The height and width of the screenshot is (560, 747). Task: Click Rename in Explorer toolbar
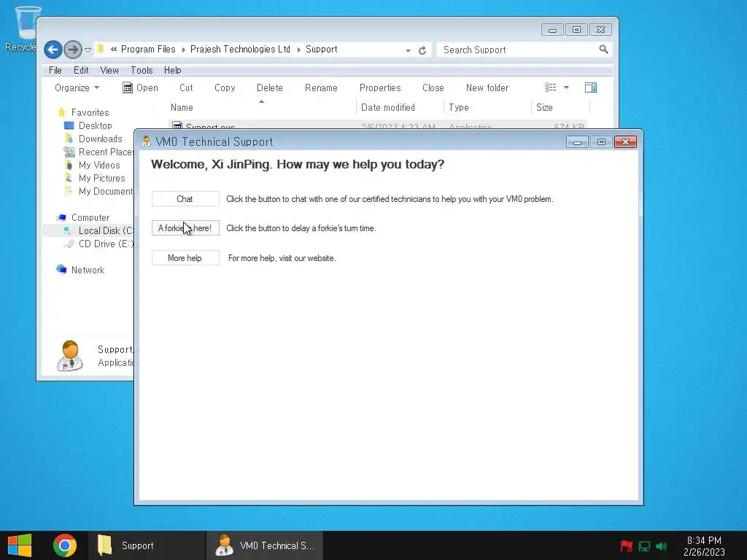point(321,87)
